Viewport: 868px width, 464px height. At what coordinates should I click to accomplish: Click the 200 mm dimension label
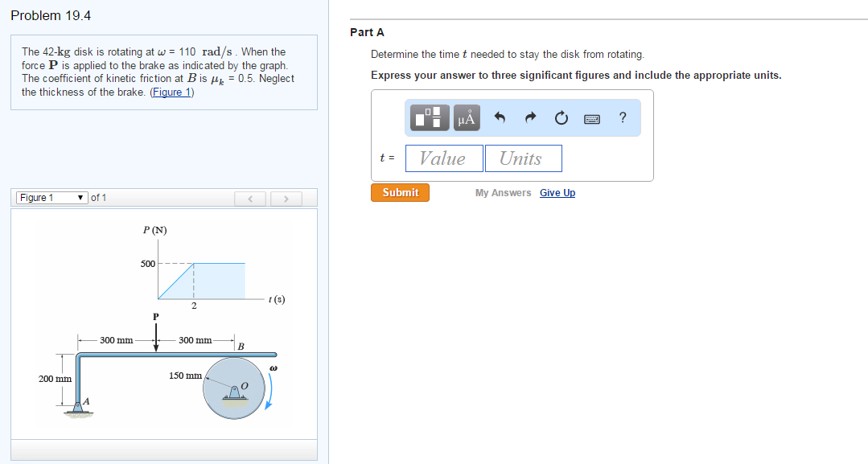pyautogui.click(x=55, y=379)
